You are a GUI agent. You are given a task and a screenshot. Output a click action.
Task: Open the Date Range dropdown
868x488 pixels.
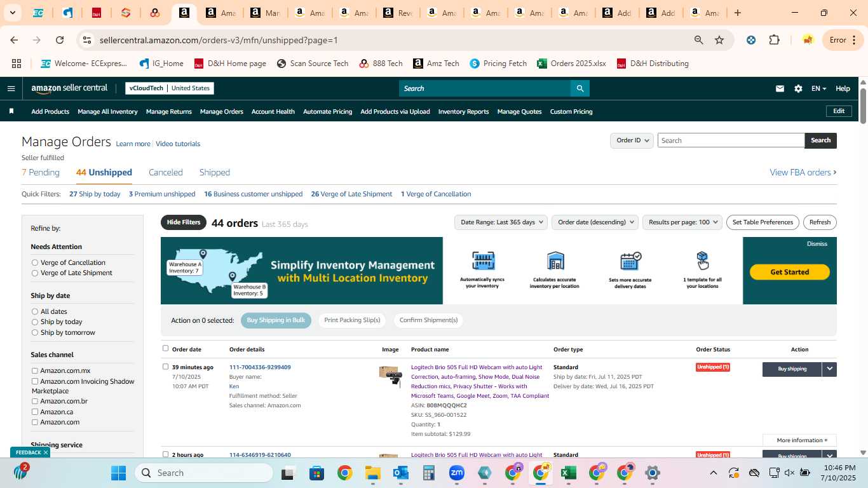click(501, 222)
